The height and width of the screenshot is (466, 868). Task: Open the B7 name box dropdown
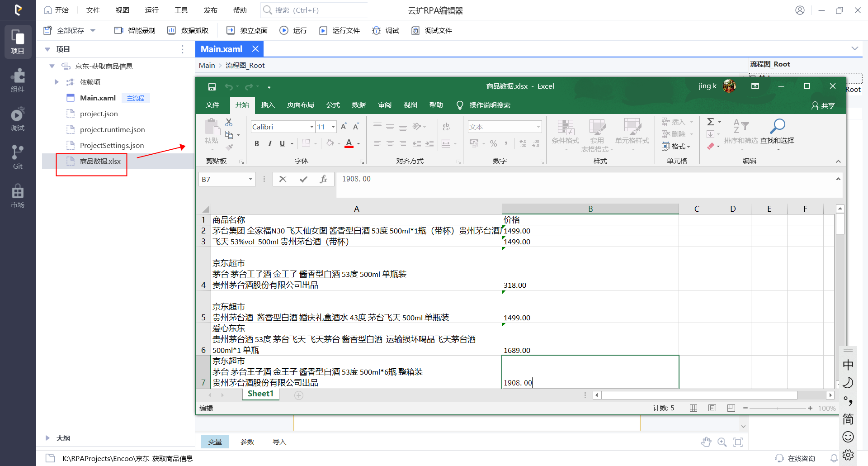250,179
